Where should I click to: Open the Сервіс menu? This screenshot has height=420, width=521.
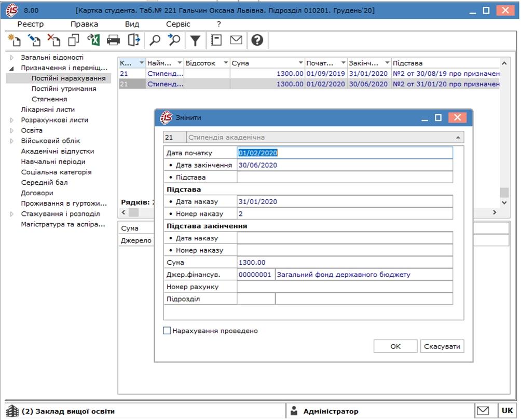(x=178, y=24)
